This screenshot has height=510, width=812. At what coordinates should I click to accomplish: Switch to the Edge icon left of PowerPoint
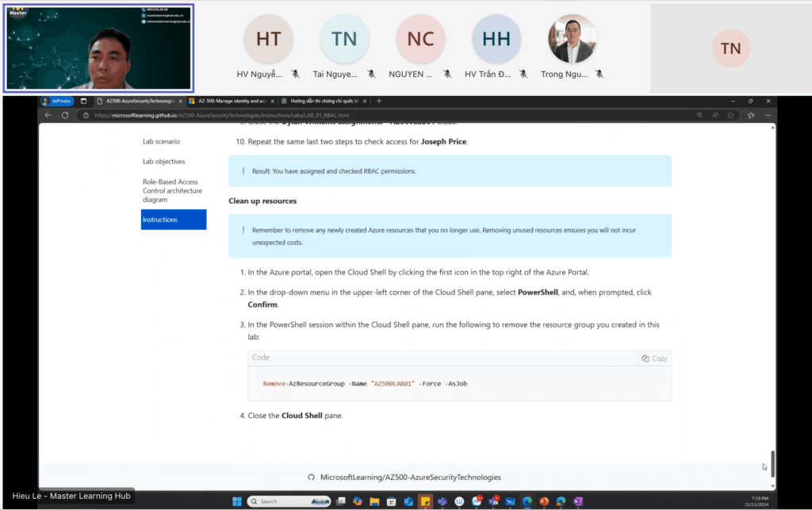click(527, 501)
